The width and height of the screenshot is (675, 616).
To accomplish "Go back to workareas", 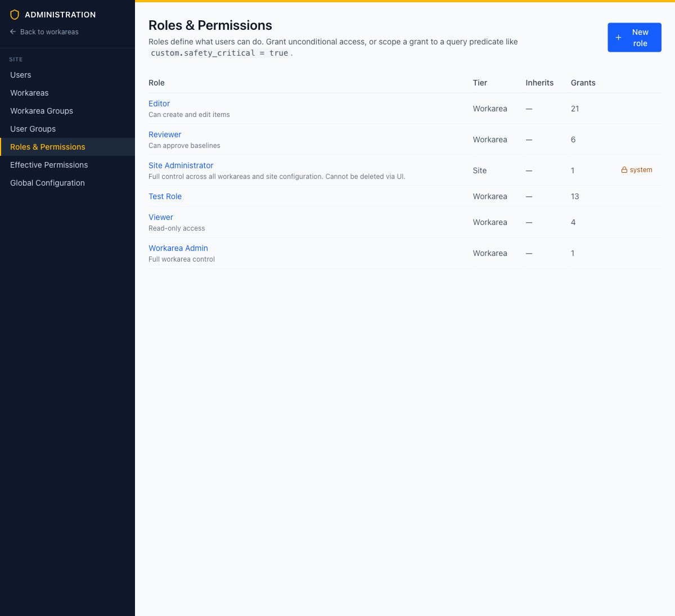I will (x=44, y=32).
